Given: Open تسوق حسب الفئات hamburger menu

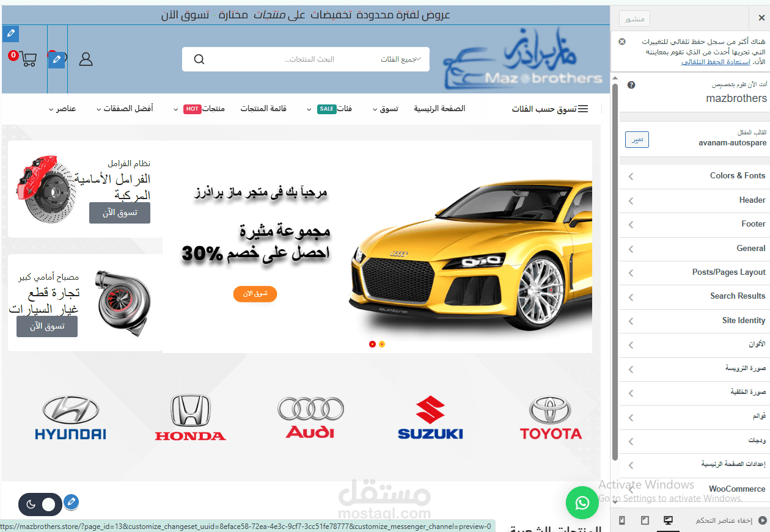Looking at the screenshot, I should coord(550,109).
